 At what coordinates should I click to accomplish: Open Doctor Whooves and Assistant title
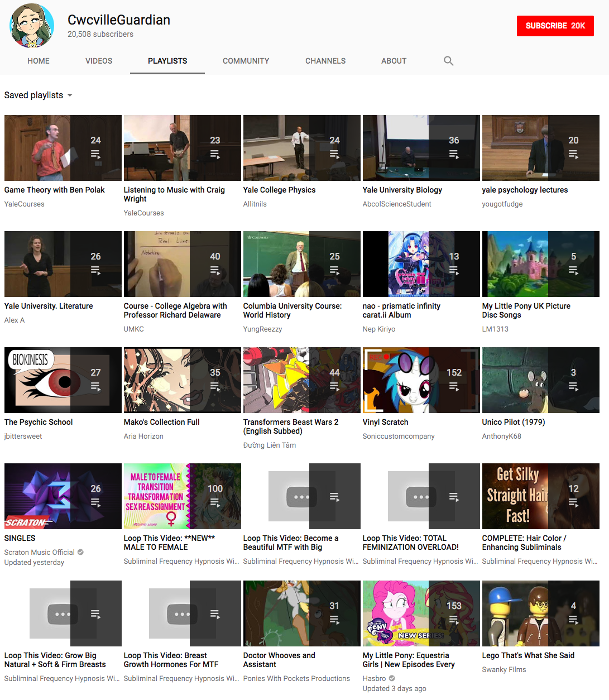click(279, 660)
